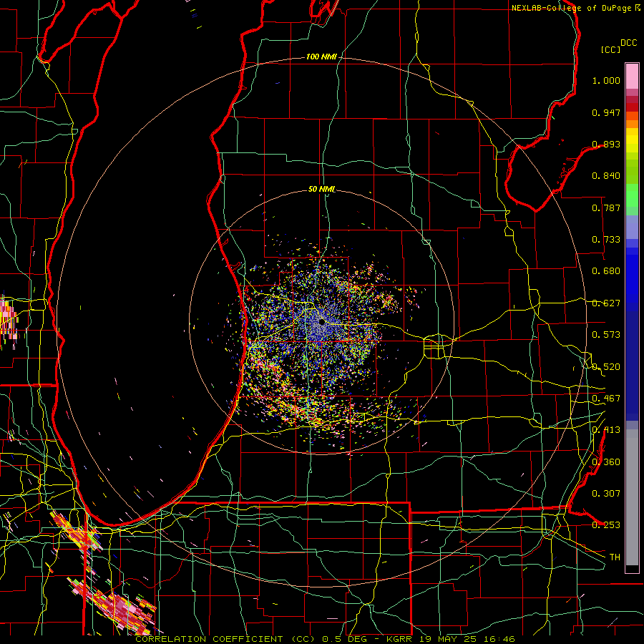Select the 0.360 value on the legend
The width and height of the screenshot is (644, 644).
click(606, 462)
